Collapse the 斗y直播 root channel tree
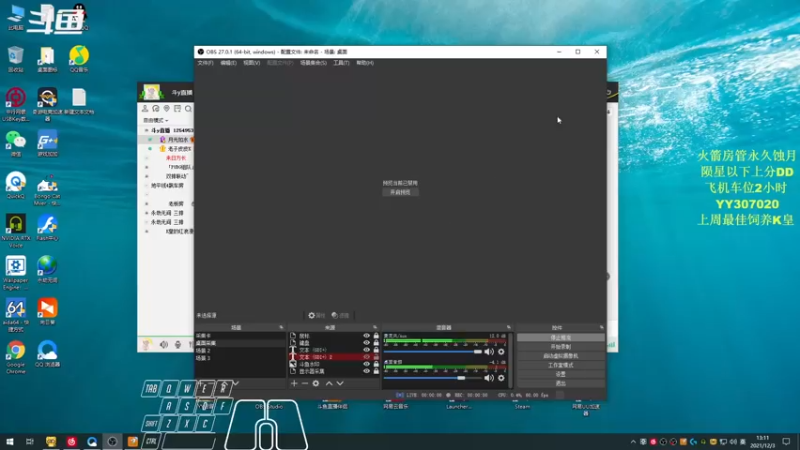The image size is (800, 450). tap(147, 130)
